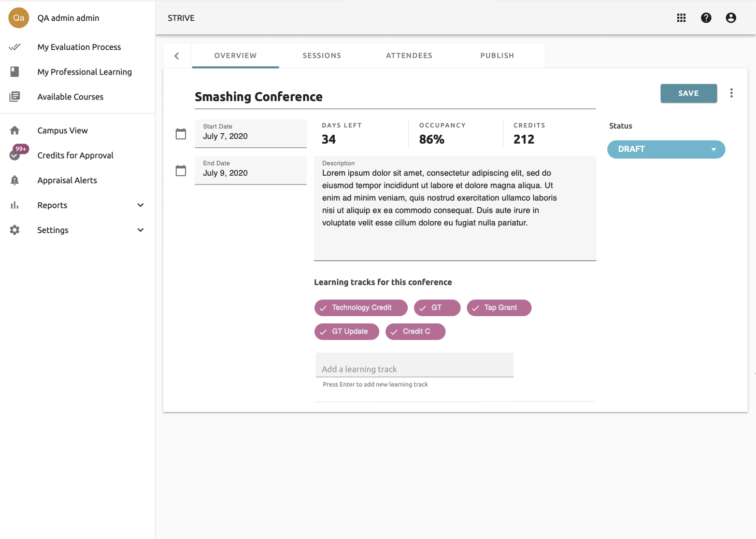Go to Credits for Approval
The height and width of the screenshot is (539, 756).
coord(75,155)
